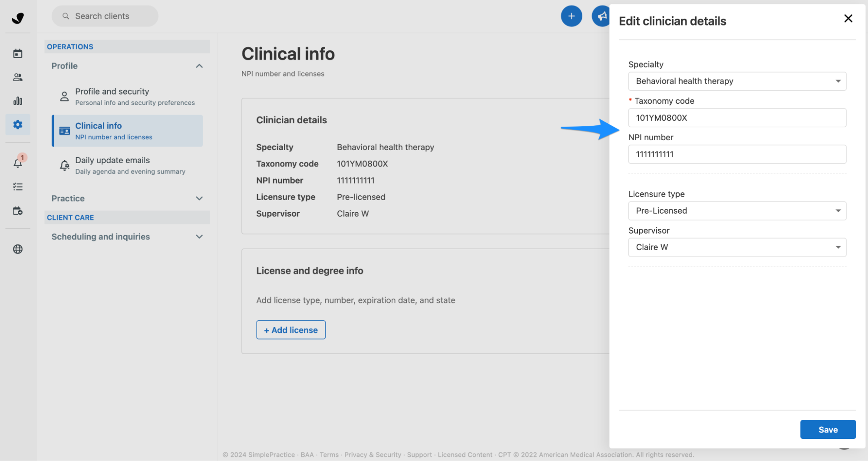Open the settings gear icon
Viewport: 868px width, 461px height.
(18, 125)
